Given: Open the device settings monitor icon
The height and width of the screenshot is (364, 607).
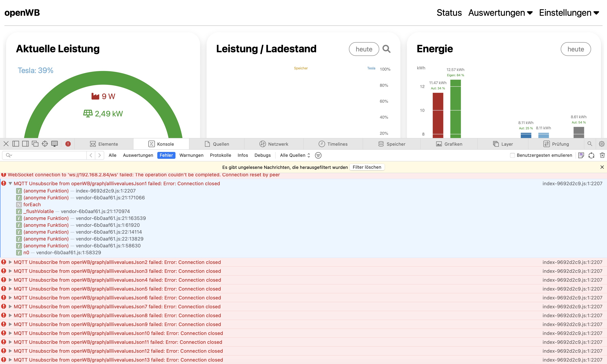Looking at the screenshot, I should [55, 144].
